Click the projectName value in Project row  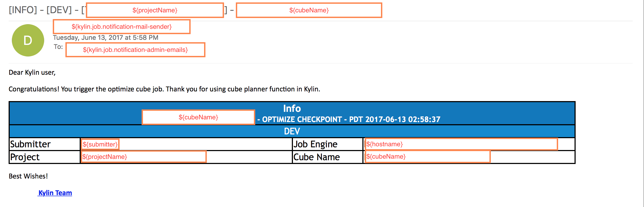point(105,157)
